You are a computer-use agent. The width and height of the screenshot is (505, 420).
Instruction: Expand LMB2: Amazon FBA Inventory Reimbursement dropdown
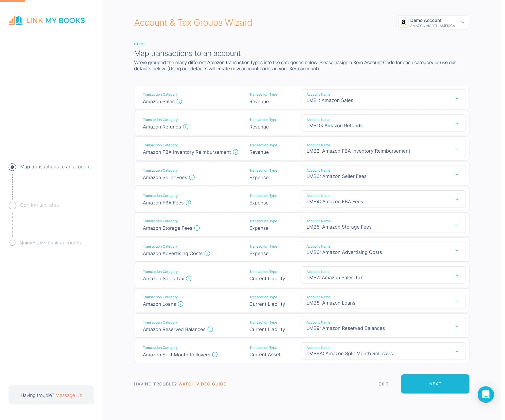(x=383, y=148)
